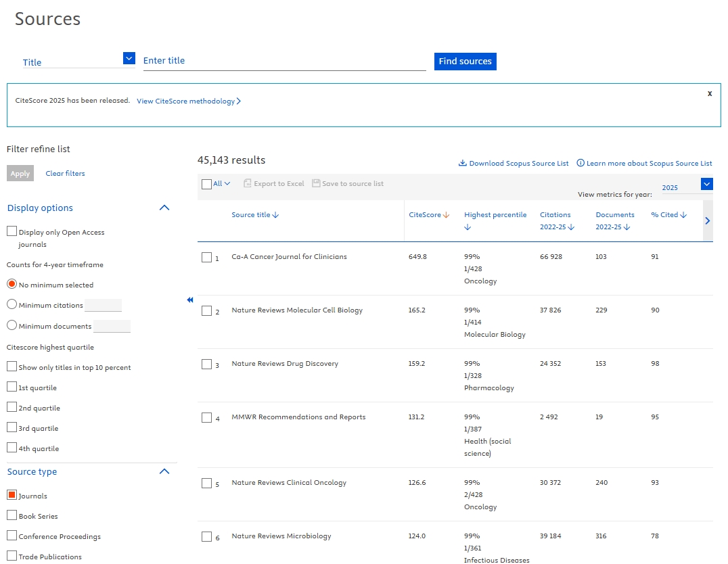Viewport: 728px width, 564px height.
Task: Select No minimum selected radio option
Action: coord(12,283)
